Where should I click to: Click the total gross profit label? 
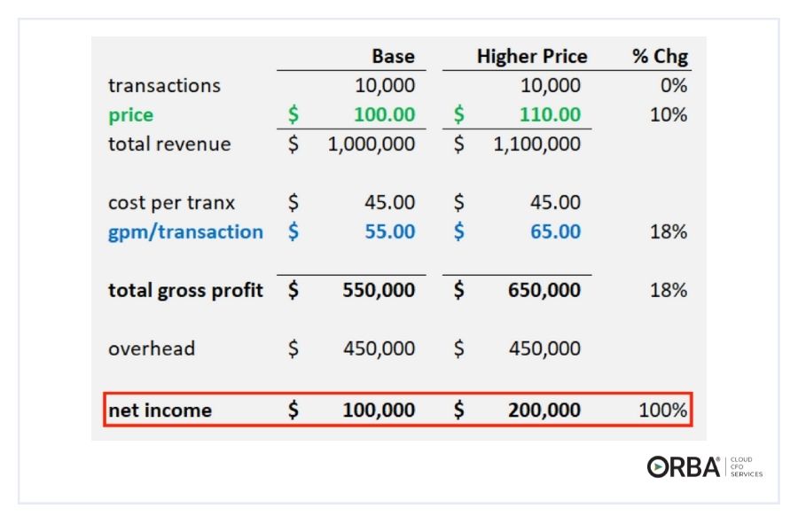[x=185, y=290]
